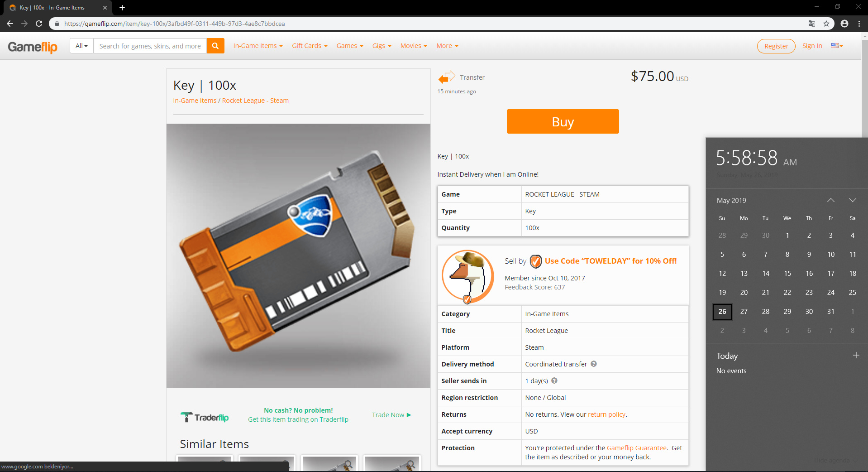Click the Rocket League key image

coord(298,255)
